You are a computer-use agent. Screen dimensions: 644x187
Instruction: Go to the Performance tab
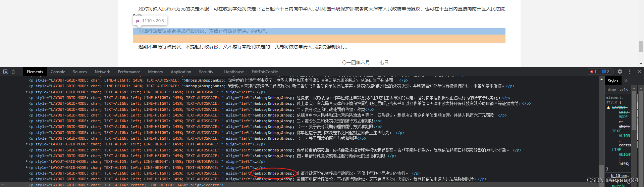(129, 72)
